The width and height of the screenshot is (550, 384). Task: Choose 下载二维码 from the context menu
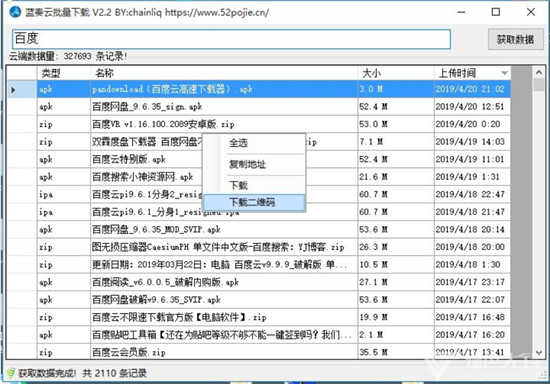(254, 202)
